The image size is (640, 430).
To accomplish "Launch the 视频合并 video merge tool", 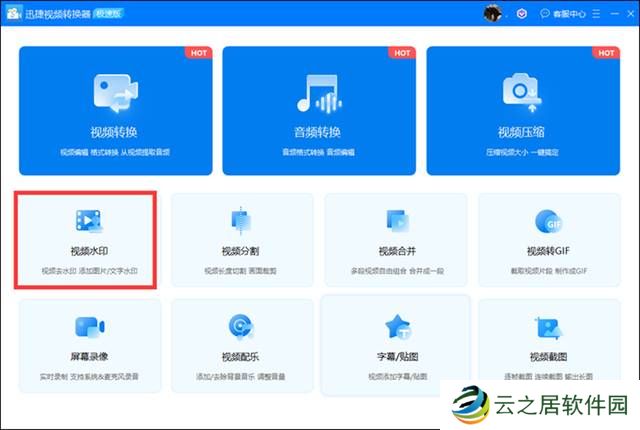I will 395,240.
